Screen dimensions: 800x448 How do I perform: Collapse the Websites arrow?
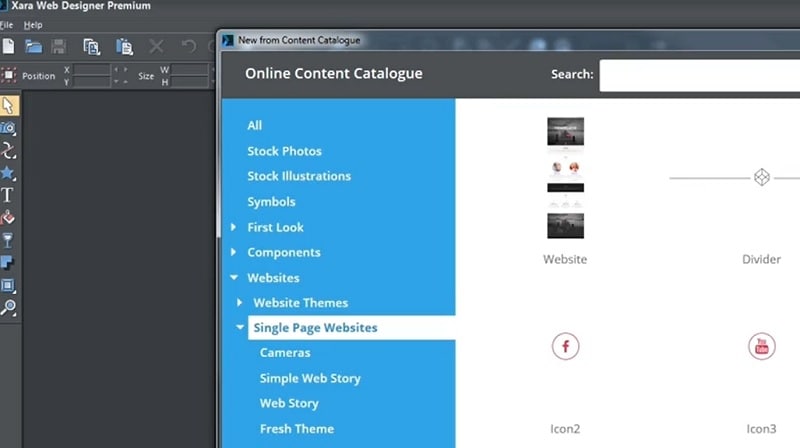coord(234,277)
